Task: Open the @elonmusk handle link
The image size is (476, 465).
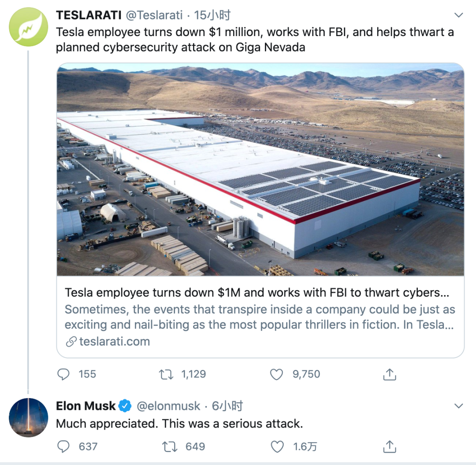Action: pyautogui.click(x=168, y=406)
